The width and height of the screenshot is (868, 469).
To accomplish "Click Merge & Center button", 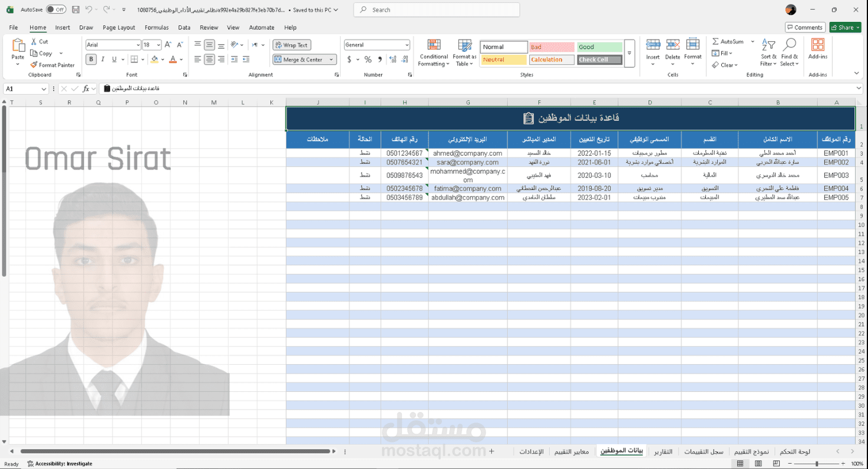I will (299, 60).
